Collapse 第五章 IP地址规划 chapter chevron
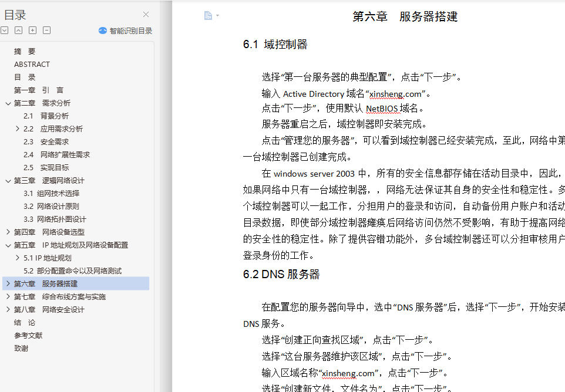Viewport: 565px width, 392px height. (x=8, y=245)
